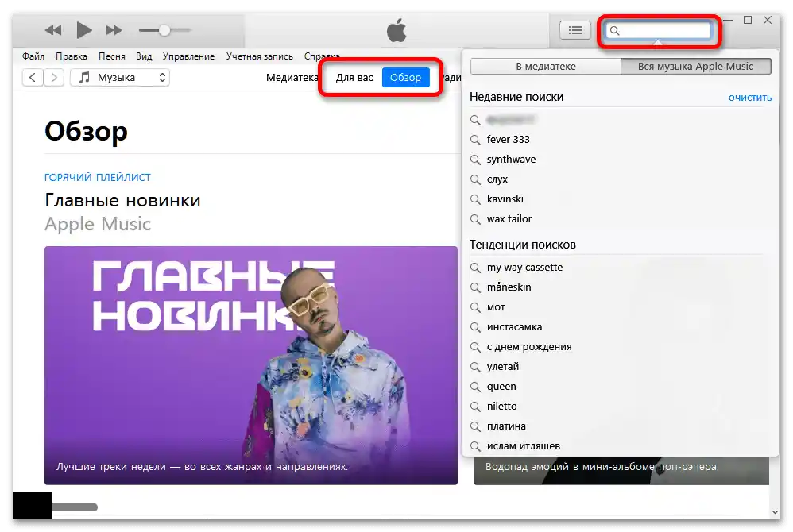Image resolution: width=793 pixels, height=532 pixels.
Task: Open the second banner about поп-рэпера mini-album
Action: (621, 471)
